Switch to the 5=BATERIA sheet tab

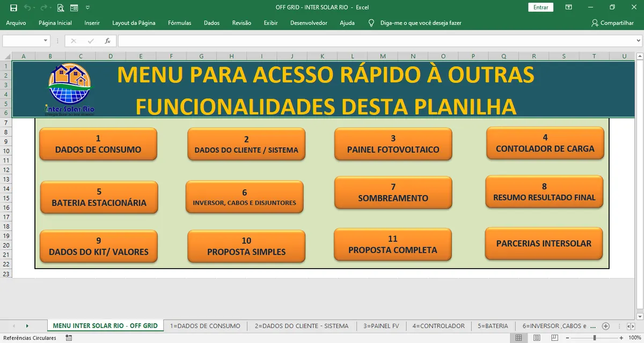pyautogui.click(x=493, y=325)
